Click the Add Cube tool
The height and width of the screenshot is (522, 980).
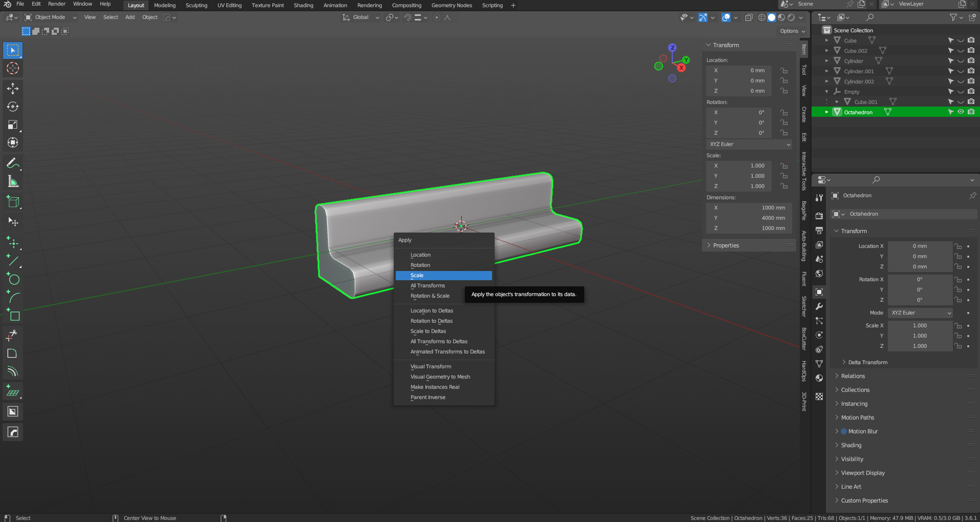pyautogui.click(x=13, y=202)
